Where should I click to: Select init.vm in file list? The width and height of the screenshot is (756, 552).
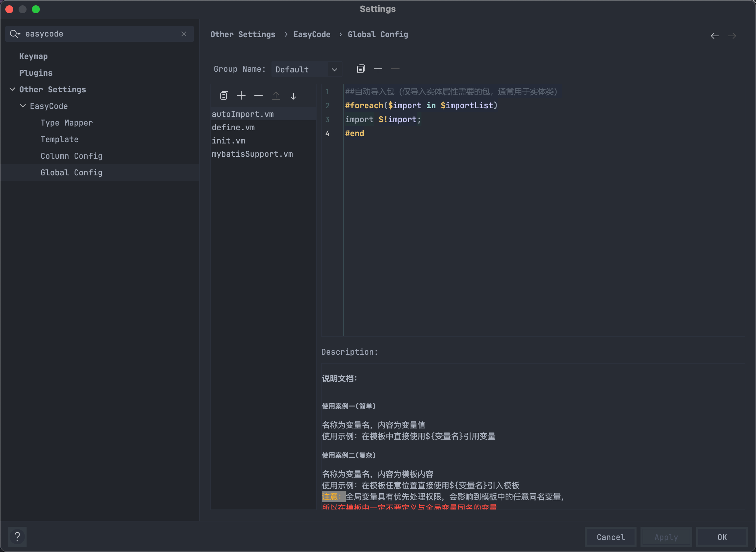pyautogui.click(x=264, y=141)
